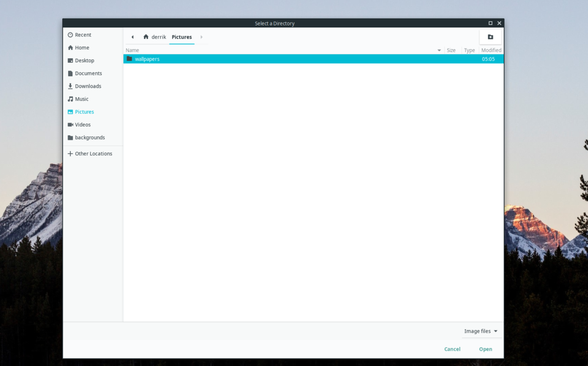Viewport: 588px width, 366px height.
Task: Open the forward navigation chevron
Action: click(201, 37)
